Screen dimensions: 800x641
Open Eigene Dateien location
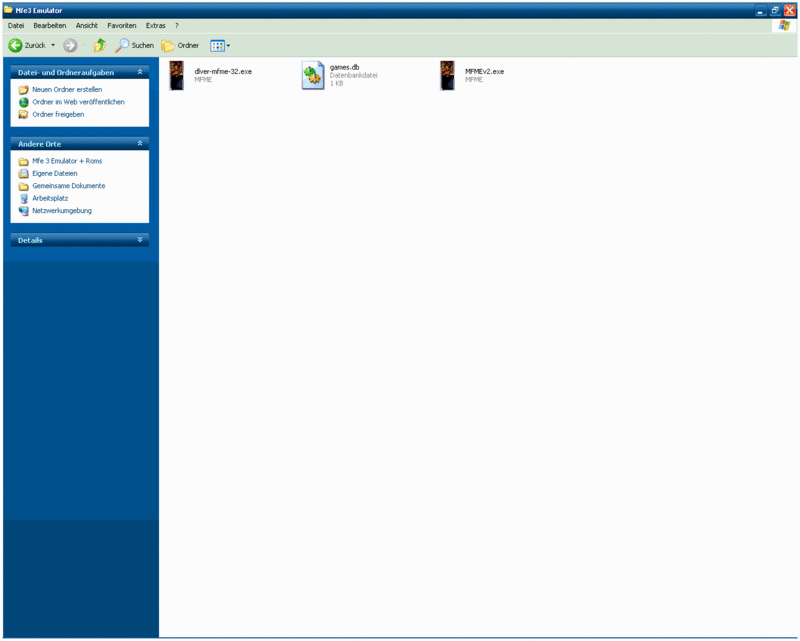click(55, 174)
